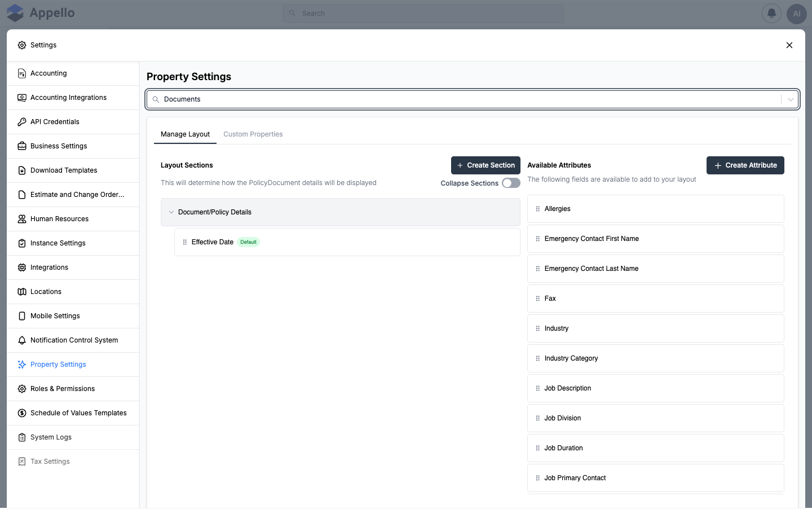Click drag handle beside Job Primary Contact
The height and width of the screenshot is (518, 812).
(x=538, y=478)
